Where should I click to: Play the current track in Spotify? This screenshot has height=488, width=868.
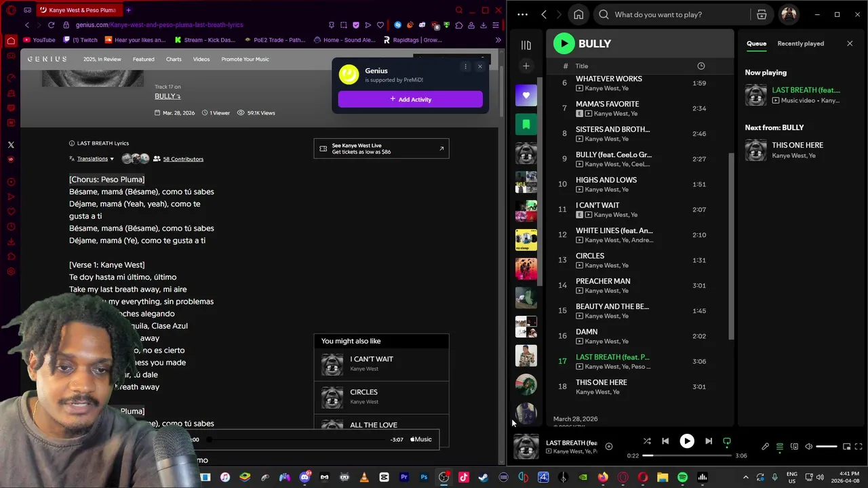click(687, 441)
